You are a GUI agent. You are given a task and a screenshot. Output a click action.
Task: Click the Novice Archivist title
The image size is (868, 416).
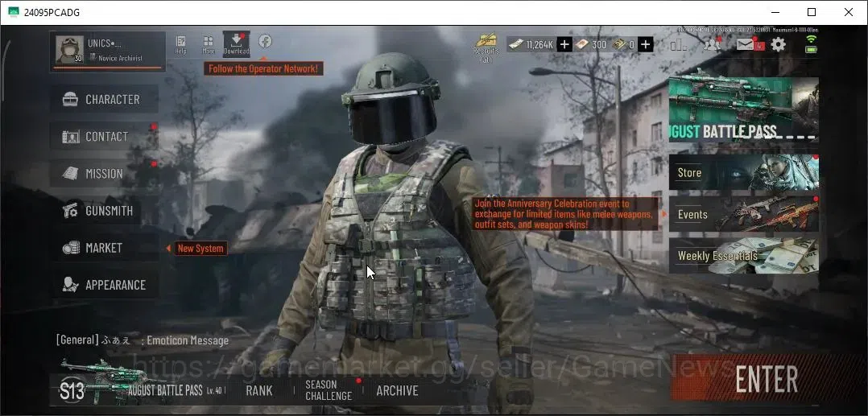(x=120, y=58)
